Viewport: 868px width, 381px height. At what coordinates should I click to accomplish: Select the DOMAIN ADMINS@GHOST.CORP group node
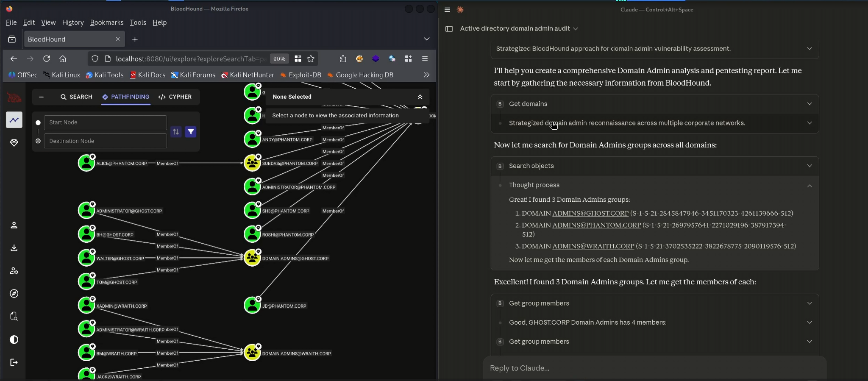tap(253, 258)
